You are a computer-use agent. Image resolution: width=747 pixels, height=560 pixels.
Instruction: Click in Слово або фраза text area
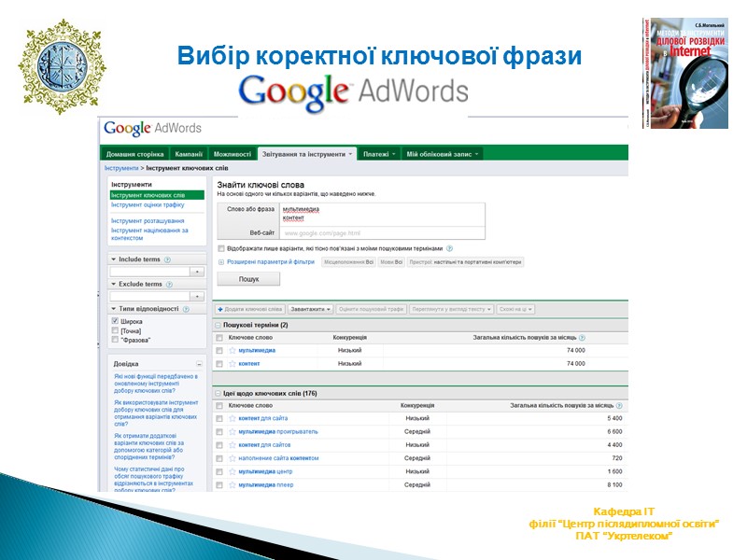tap(382, 215)
